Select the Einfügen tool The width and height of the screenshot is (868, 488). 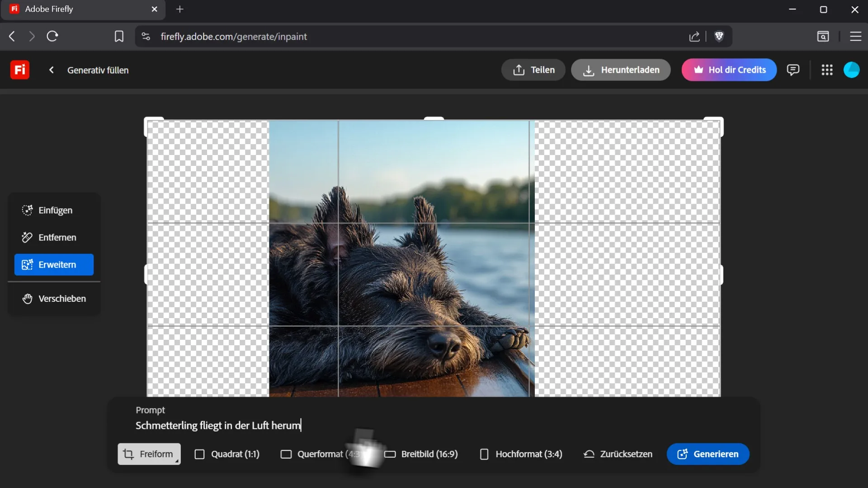pos(54,210)
